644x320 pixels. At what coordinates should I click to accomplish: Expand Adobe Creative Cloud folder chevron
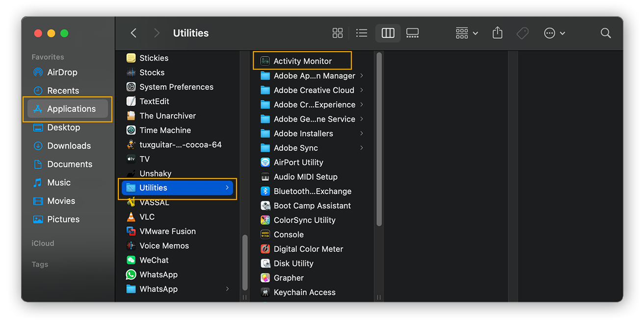pos(362,90)
